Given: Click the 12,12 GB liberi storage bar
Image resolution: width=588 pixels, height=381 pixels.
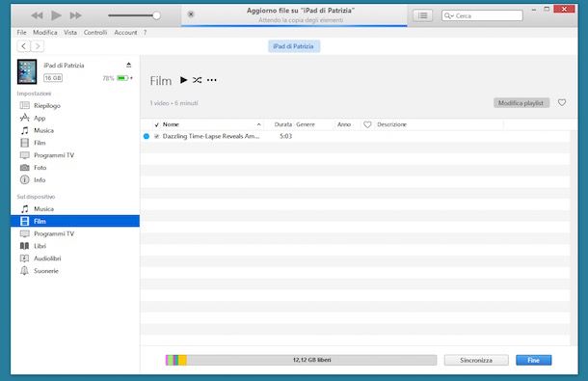Looking at the screenshot, I should click(x=301, y=360).
